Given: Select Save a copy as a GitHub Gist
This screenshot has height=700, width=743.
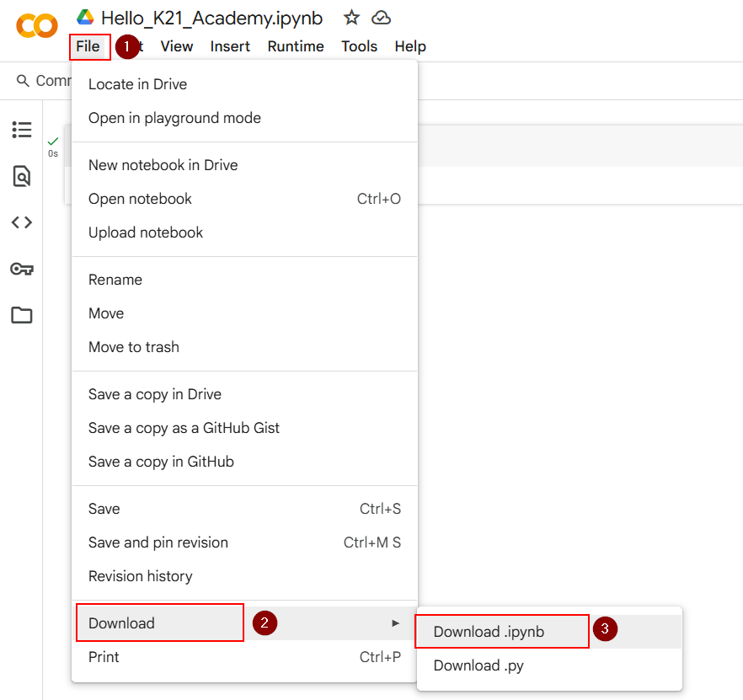Looking at the screenshot, I should coord(244,428).
